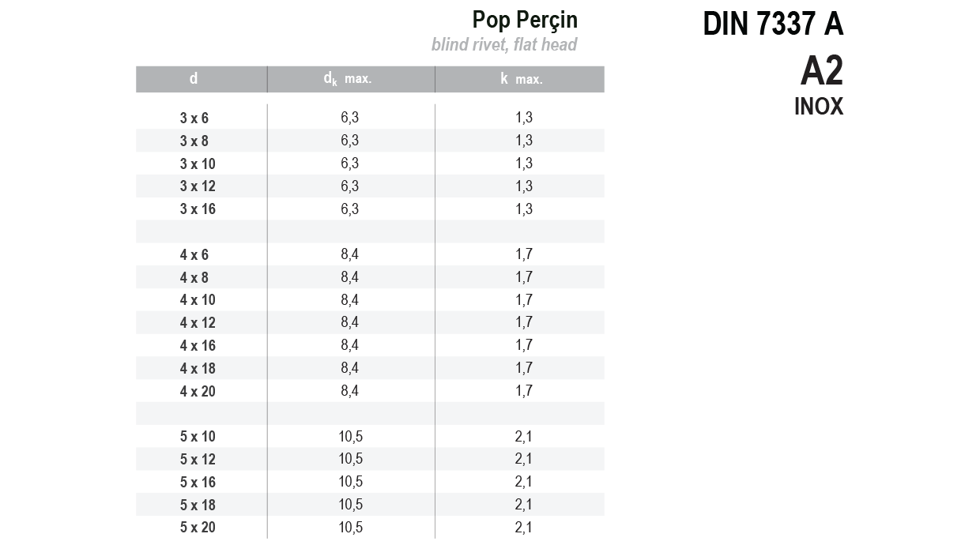Click the 'dk max.' column header

347,79
